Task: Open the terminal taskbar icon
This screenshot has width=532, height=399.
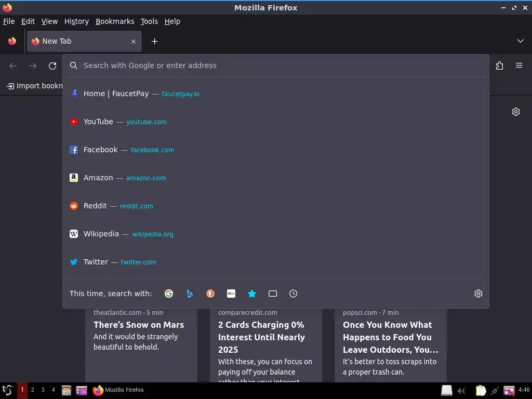Action: [82, 391]
